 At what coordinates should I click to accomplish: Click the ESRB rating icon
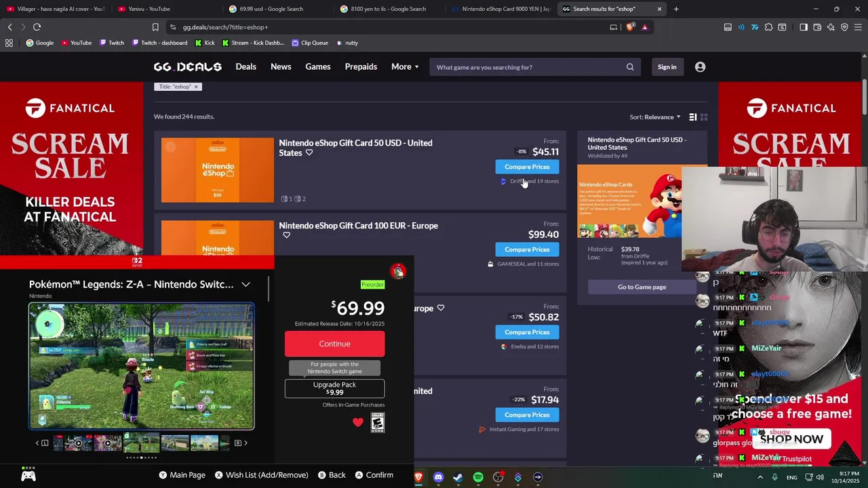(378, 422)
